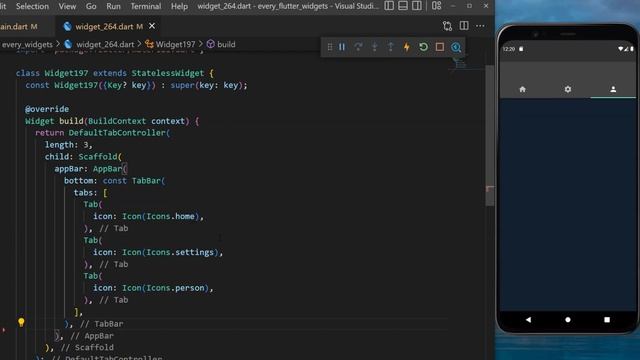Tap the person tab in the emulator
This screenshot has height=360, width=640.
coord(613,89)
